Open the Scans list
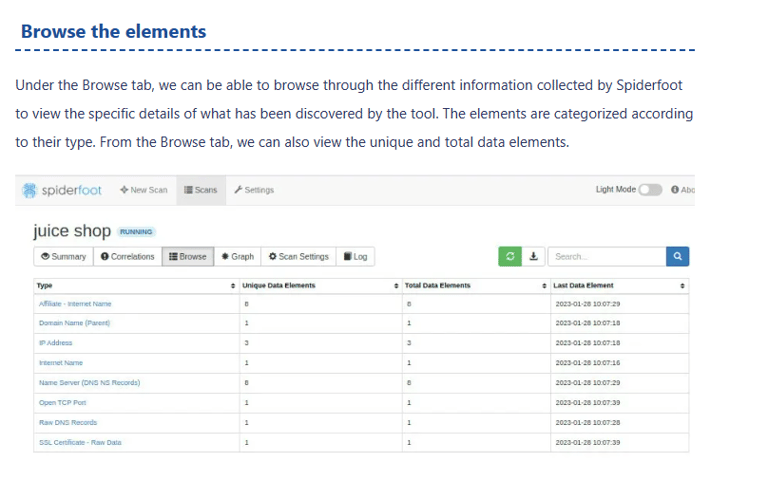This screenshot has width=768, height=496. 201,190
